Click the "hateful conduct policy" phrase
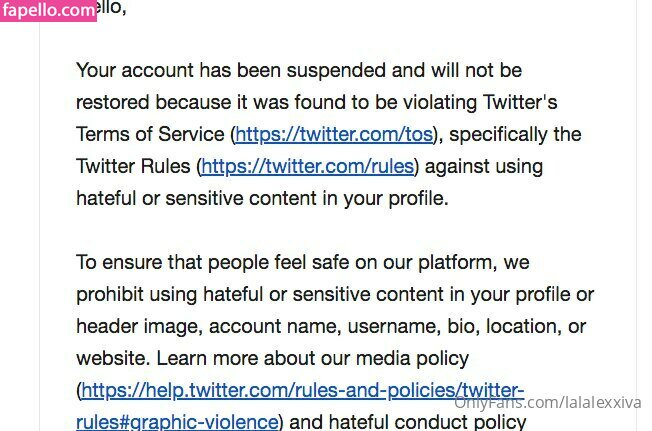Image resolution: width=652 pixels, height=431 pixels. coord(408,422)
